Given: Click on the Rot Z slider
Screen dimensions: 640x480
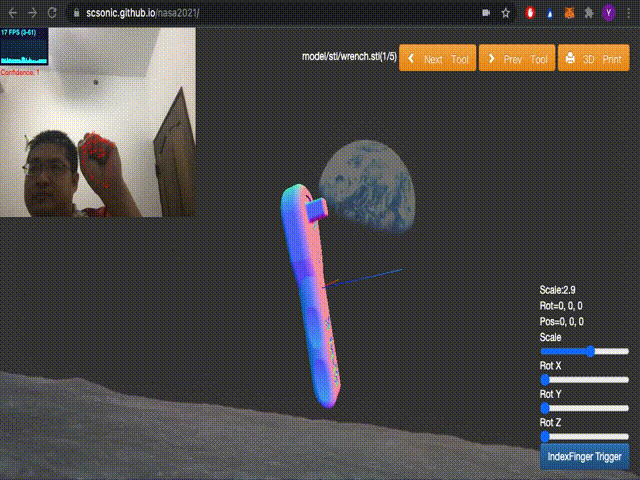Looking at the screenshot, I should click(x=585, y=436).
